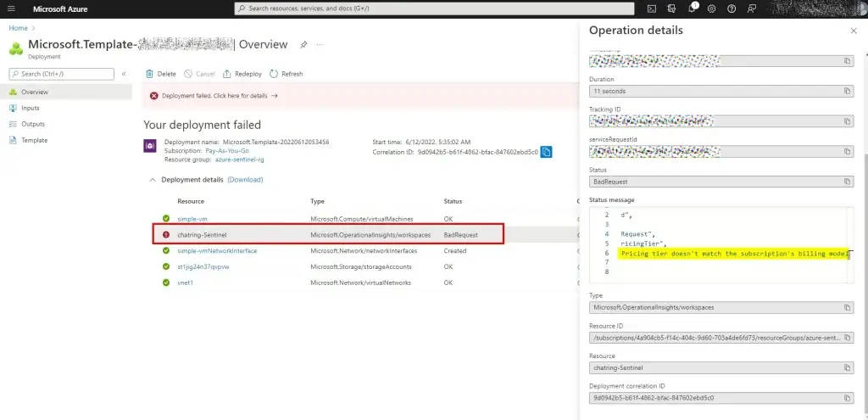Copy the Duration field value
Image resolution: width=868 pixels, height=420 pixels.
click(847, 91)
